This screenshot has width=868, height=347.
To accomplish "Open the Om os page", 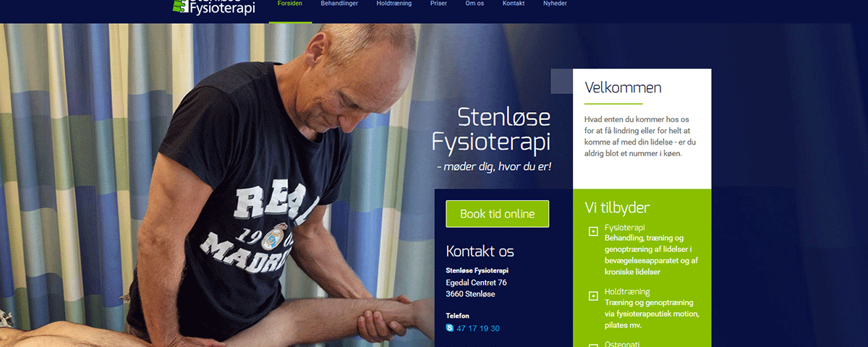I will [475, 4].
